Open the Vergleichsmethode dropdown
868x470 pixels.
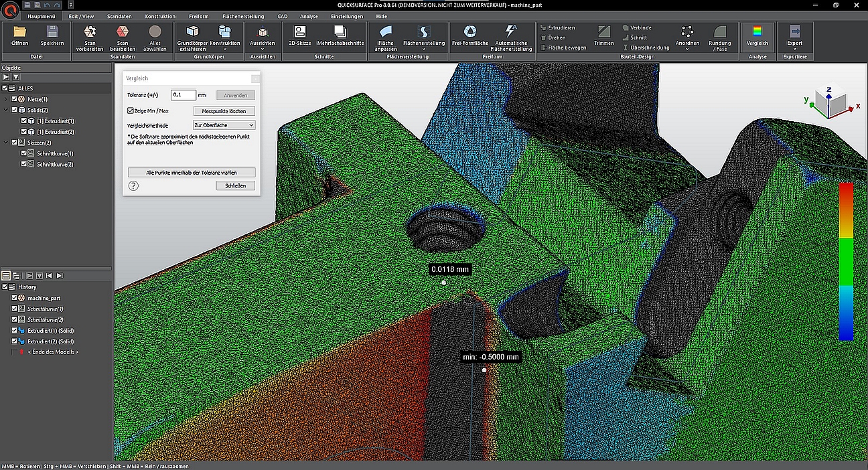(x=224, y=125)
